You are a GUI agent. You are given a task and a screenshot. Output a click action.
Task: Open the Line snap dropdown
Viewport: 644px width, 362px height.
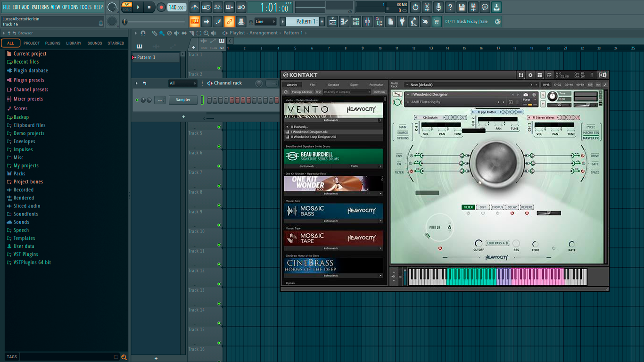coord(265,21)
